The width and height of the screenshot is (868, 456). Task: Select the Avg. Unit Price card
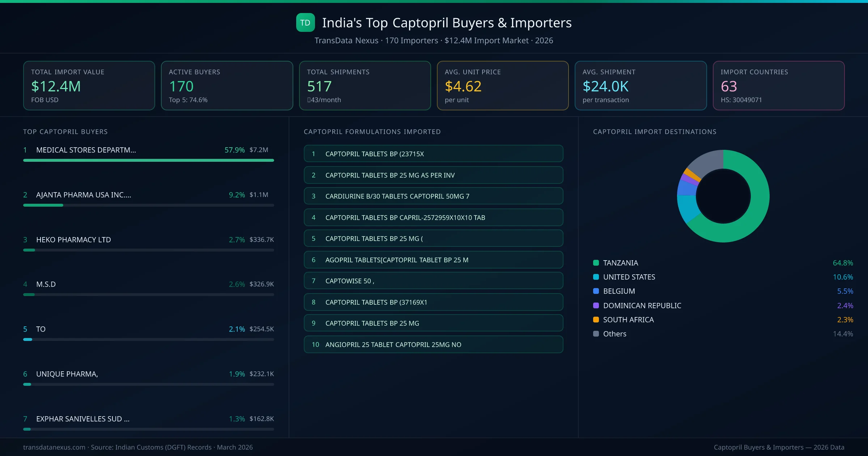(x=503, y=85)
